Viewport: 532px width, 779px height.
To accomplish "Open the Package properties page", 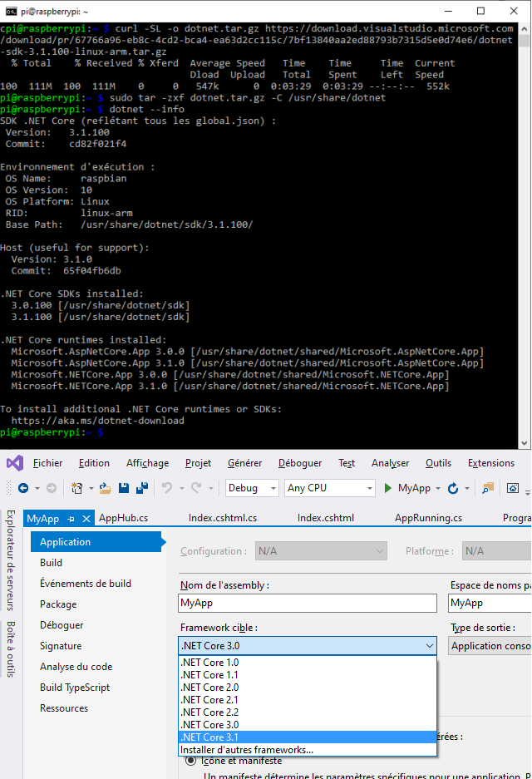I will coord(58,604).
